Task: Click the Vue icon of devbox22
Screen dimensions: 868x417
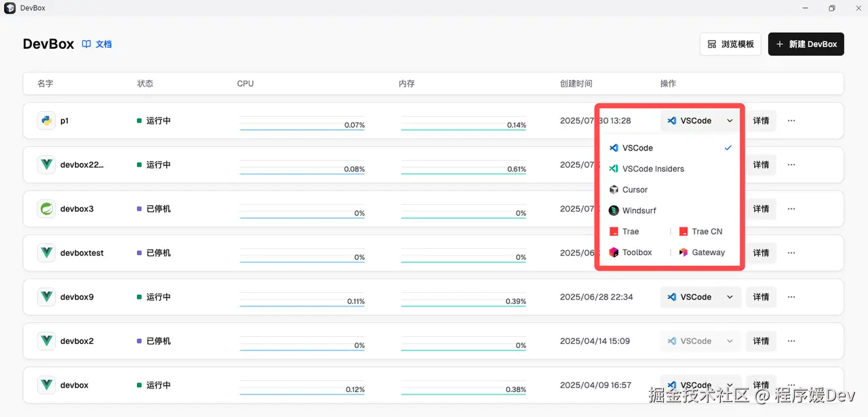Action: 46,165
